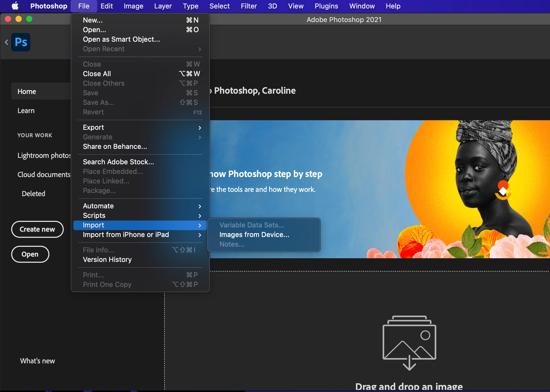
Task: Expand the Export submenu arrow
Action: 200,128
